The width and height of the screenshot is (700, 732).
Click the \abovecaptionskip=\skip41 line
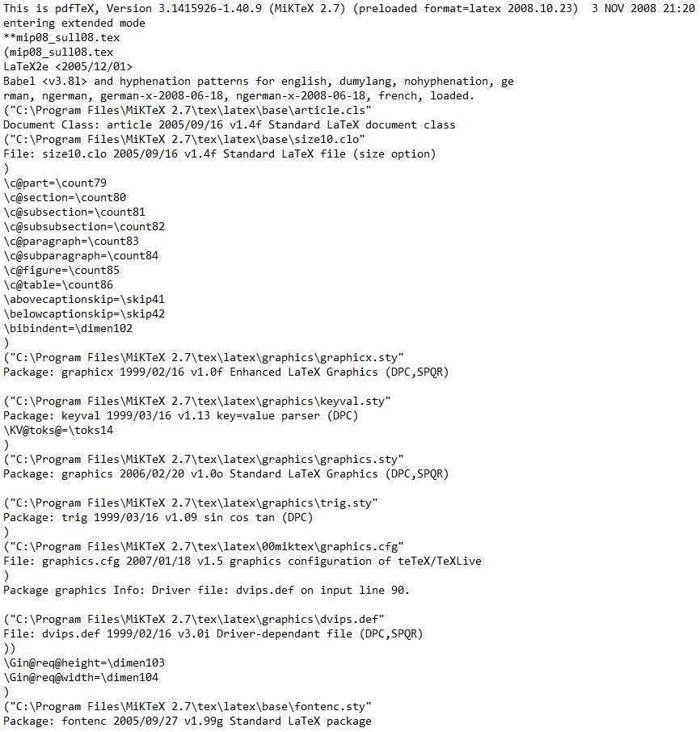[x=84, y=299]
